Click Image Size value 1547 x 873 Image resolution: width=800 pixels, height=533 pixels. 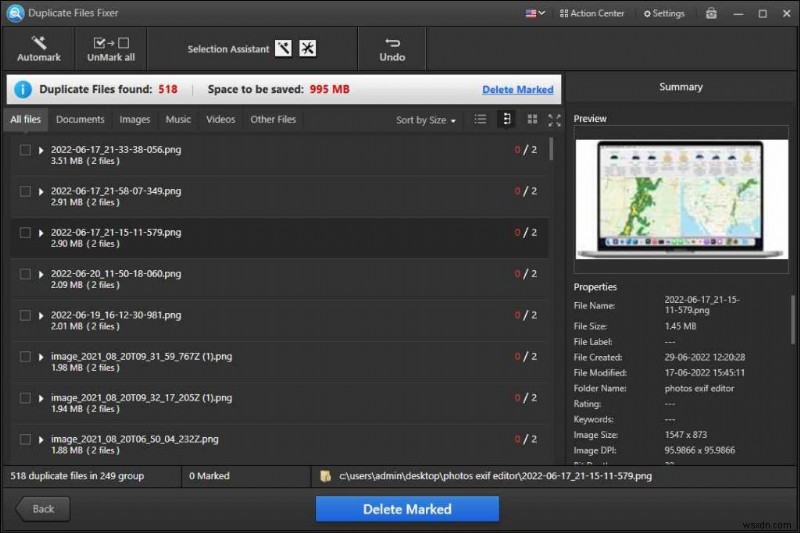pyautogui.click(x=686, y=435)
